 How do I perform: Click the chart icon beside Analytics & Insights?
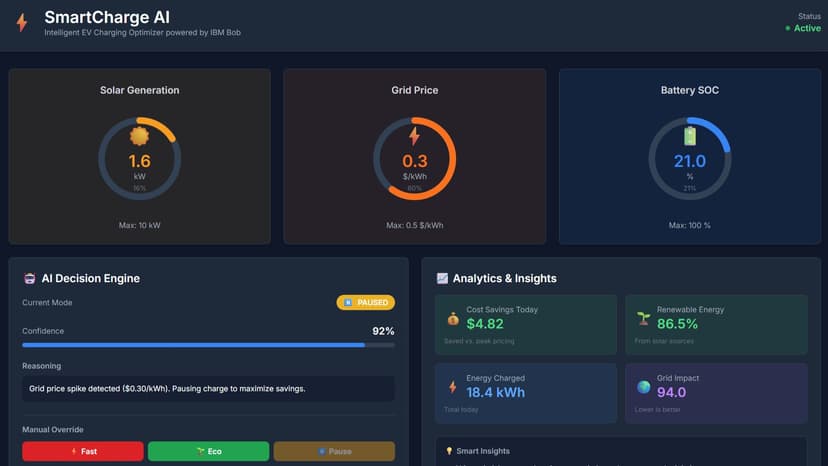click(442, 278)
